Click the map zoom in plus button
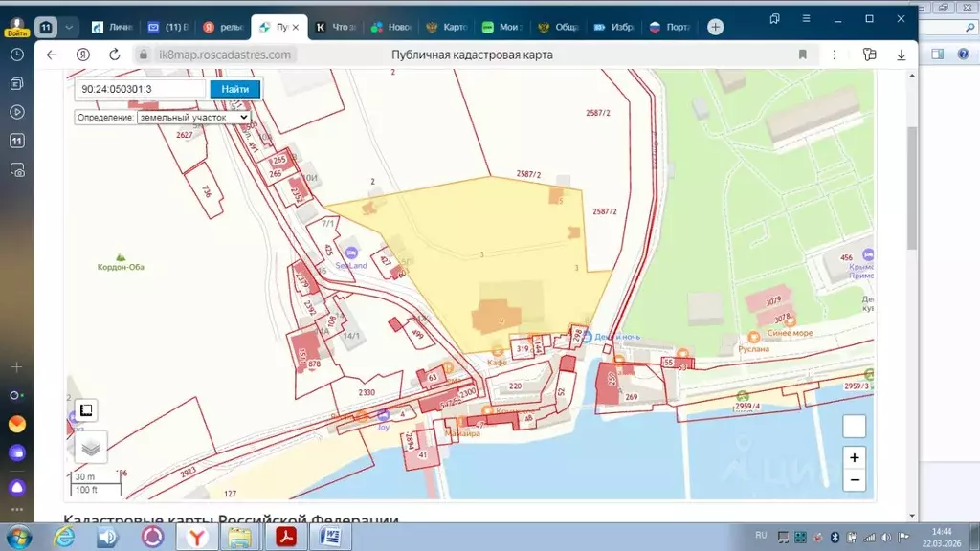This screenshot has height=551, width=980. [x=855, y=457]
